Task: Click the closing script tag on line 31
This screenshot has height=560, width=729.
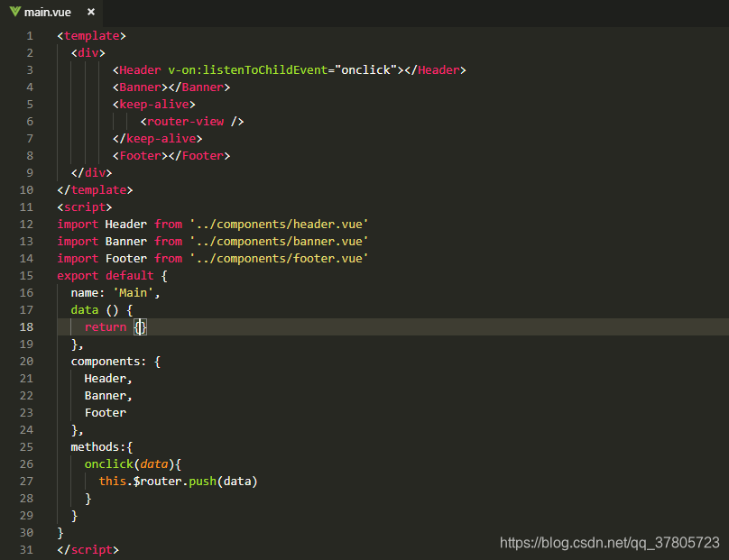Action: click(88, 550)
